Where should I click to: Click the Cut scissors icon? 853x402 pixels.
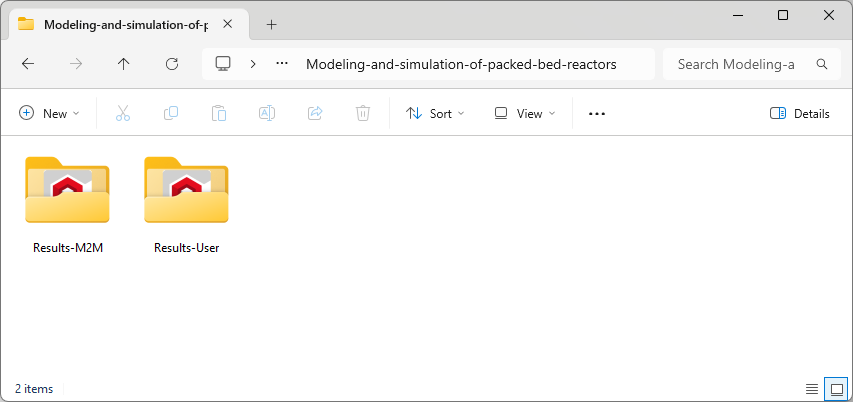(x=123, y=114)
